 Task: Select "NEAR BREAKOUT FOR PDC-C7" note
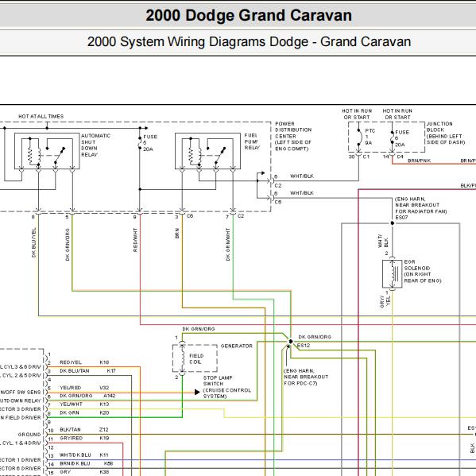coord(306,380)
